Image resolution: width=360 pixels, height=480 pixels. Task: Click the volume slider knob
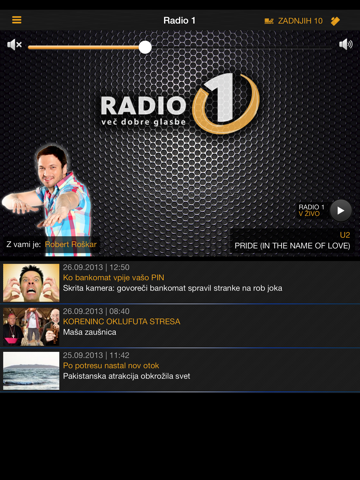click(x=145, y=47)
